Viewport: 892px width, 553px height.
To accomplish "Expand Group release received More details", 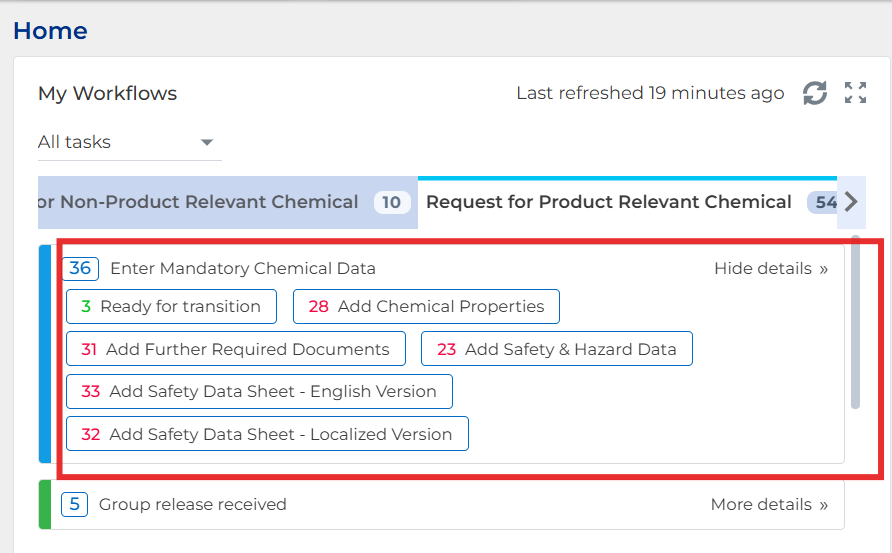I will coord(769,505).
